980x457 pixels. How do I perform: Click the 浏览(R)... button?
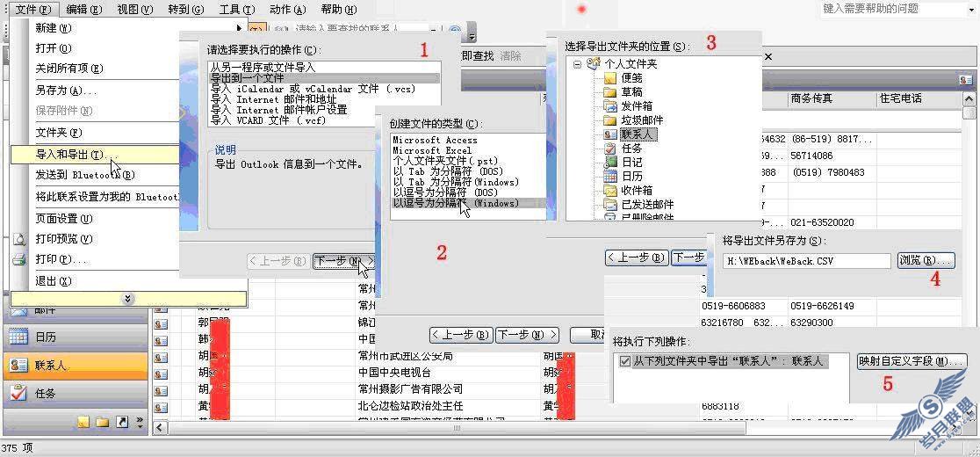point(926,260)
